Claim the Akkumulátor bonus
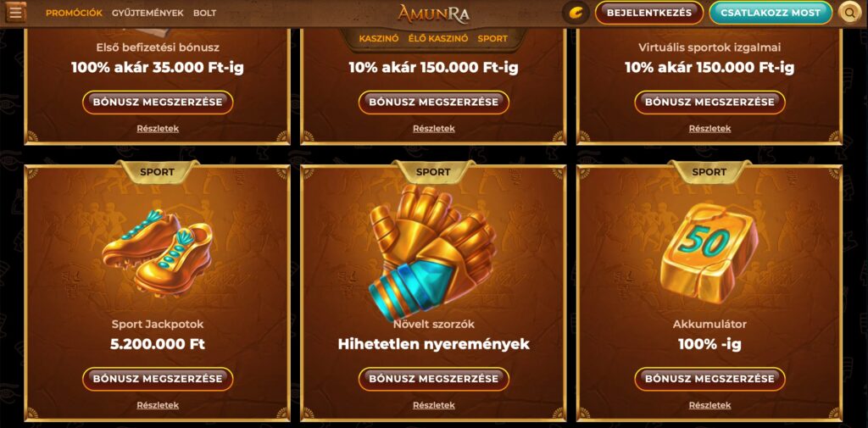868x428 pixels. [709, 379]
